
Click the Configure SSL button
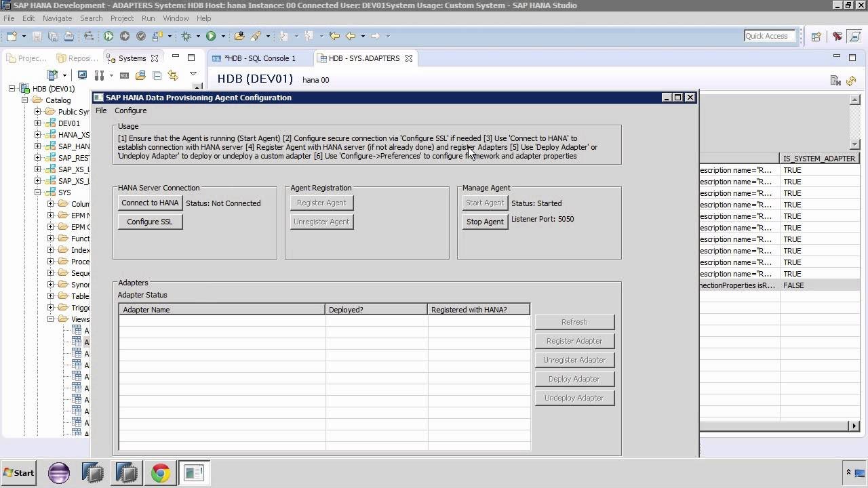tap(150, 222)
